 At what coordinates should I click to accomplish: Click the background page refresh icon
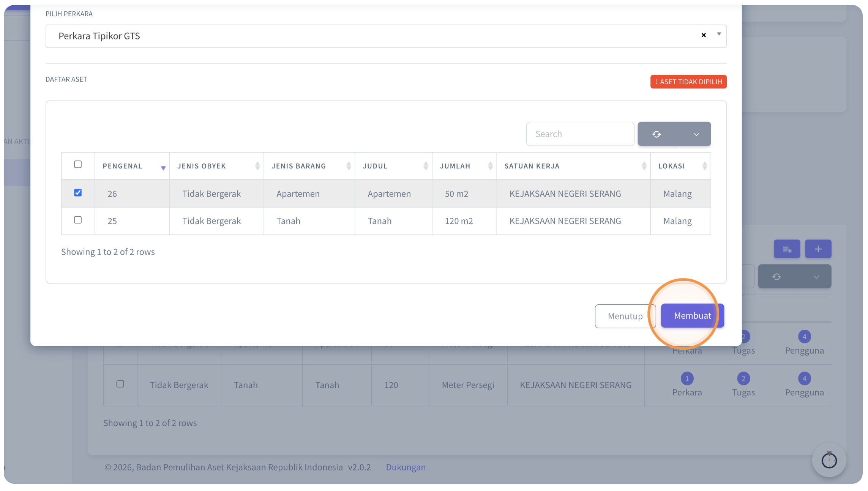(x=776, y=277)
